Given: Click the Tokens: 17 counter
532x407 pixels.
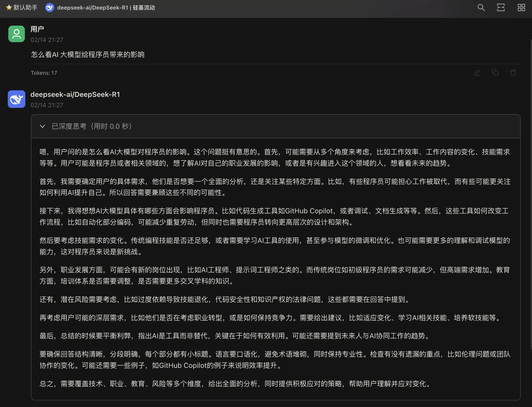Looking at the screenshot, I should coord(44,73).
